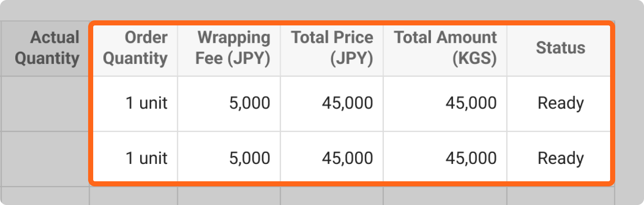Click the first row's Ready status
This screenshot has height=205, width=644.
coord(560,103)
